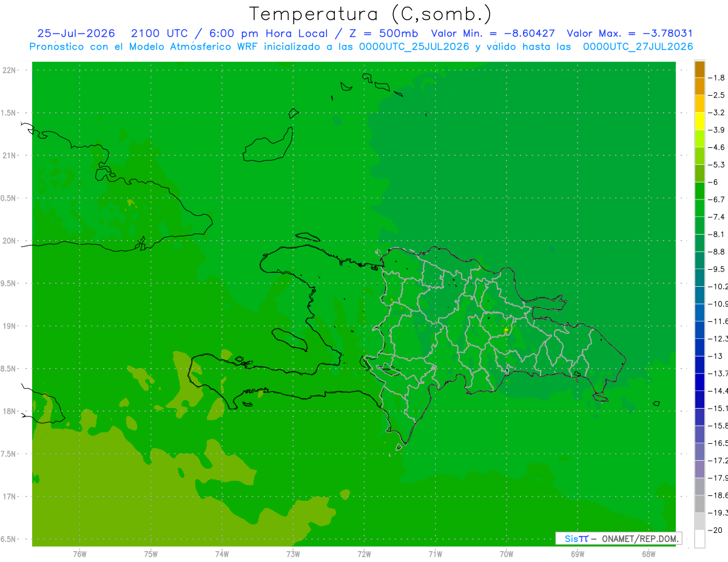Click the "-13" colorbar label
This screenshot has width=728, height=562.
click(716, 356)
